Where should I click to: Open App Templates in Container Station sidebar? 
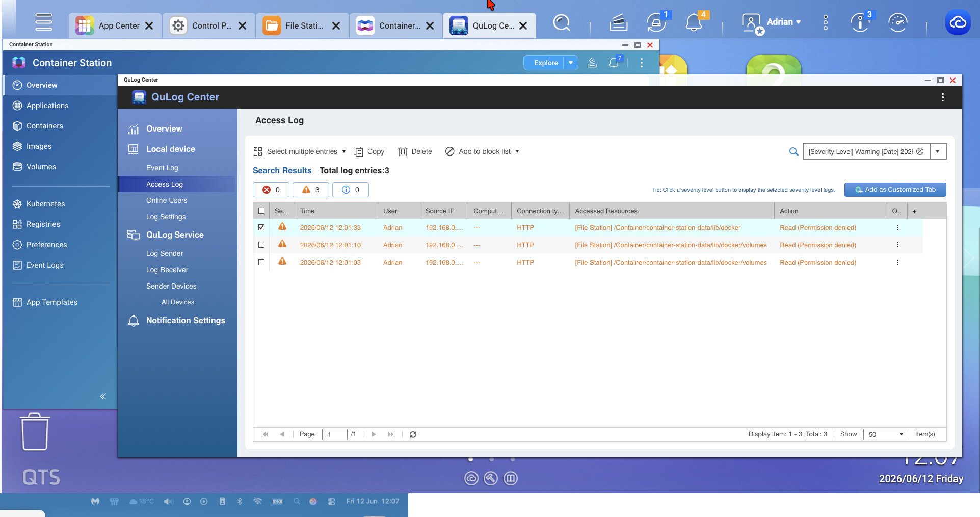[x=52, y=302]
